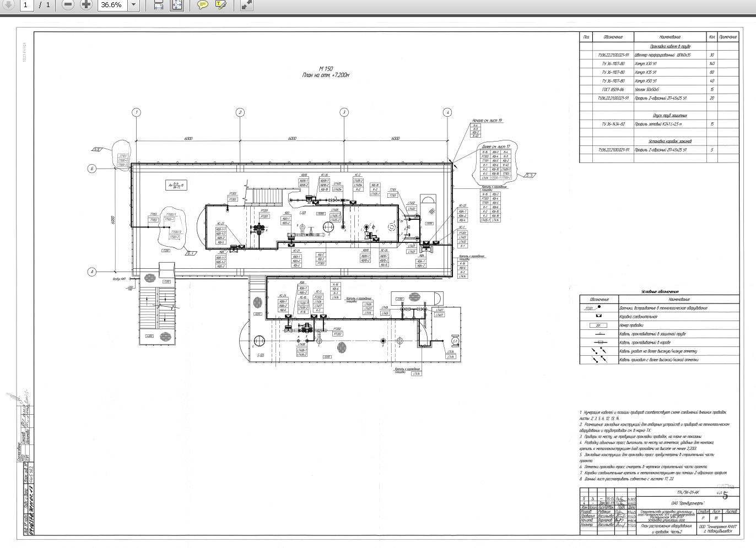Select the highlight text tool
The width and height of the screenshot is (756, 548).
[220, 4]
